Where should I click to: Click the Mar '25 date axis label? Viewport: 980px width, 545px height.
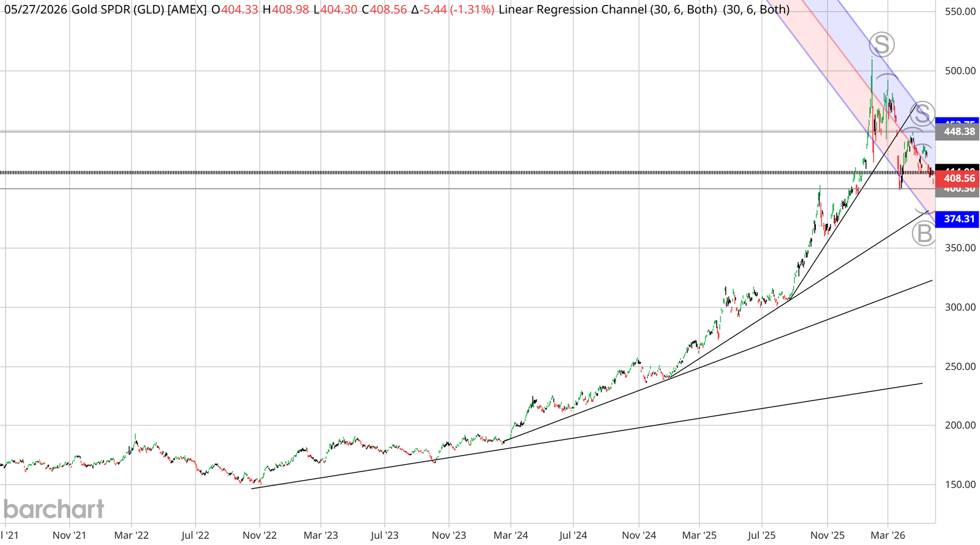pyautogui.click(x=699, y=535)
